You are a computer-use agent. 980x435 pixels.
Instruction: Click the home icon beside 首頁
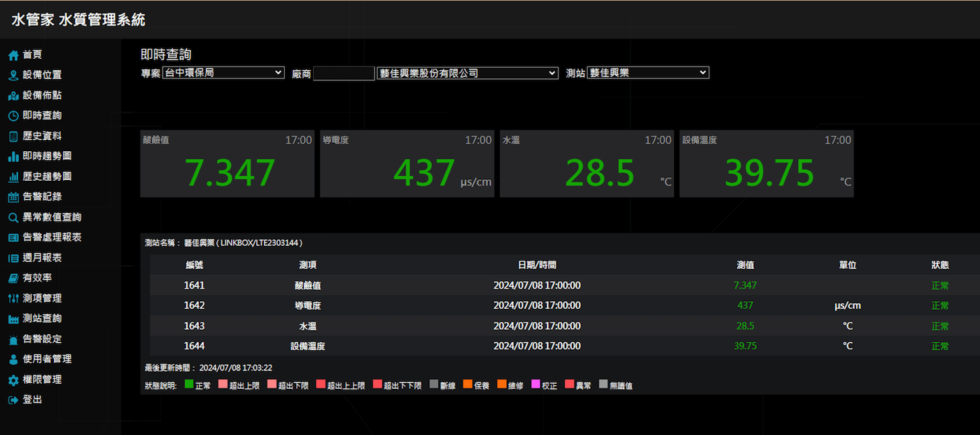coord(13,55)
